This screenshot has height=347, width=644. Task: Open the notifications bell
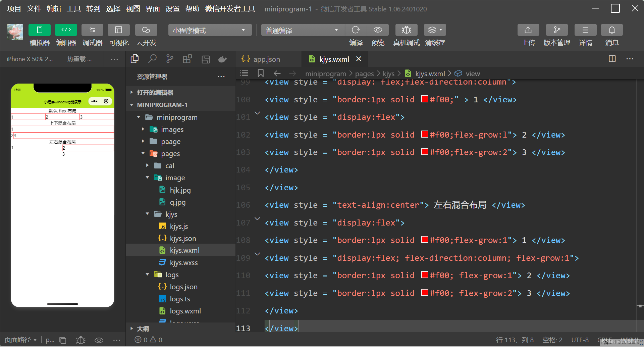612,30
